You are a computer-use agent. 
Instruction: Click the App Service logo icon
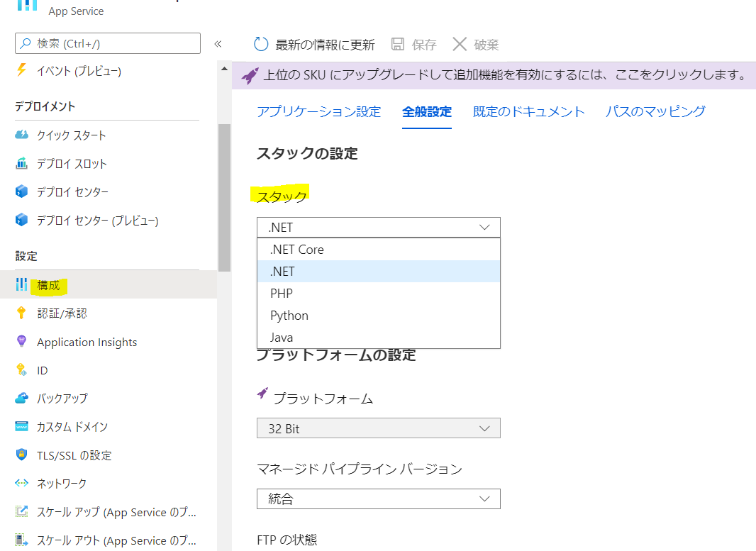(x=27, y=5)
